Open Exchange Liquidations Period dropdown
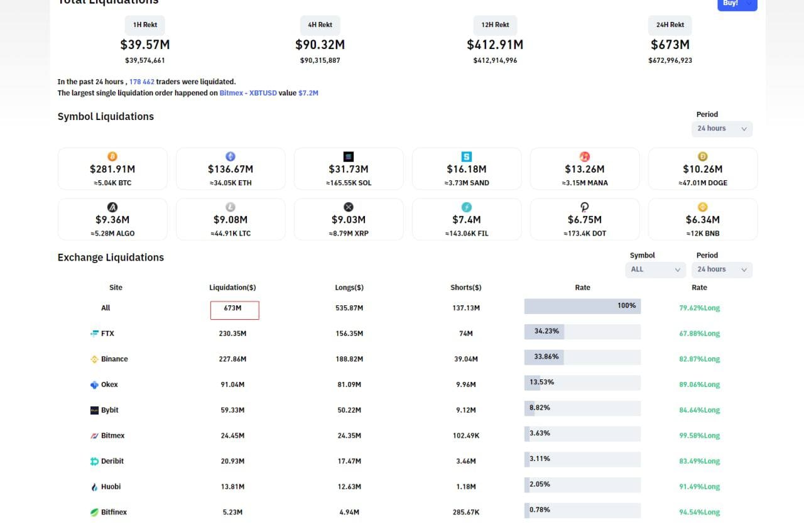This screenshot has width=804, height=532. coord(722,269)
